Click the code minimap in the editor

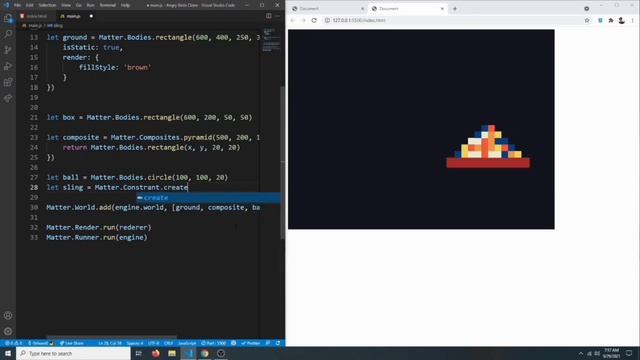[271, 40]
